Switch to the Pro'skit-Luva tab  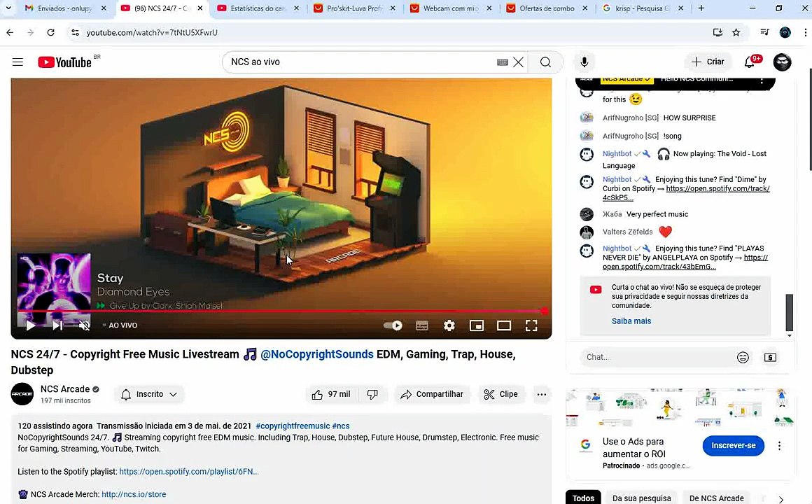pyautogui.click(x=354, y=8)
